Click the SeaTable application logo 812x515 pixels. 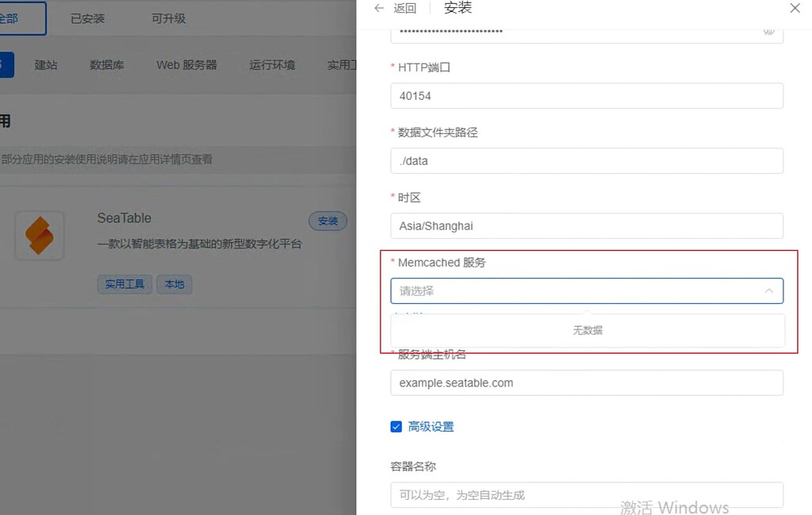click(x=40, y=236)
